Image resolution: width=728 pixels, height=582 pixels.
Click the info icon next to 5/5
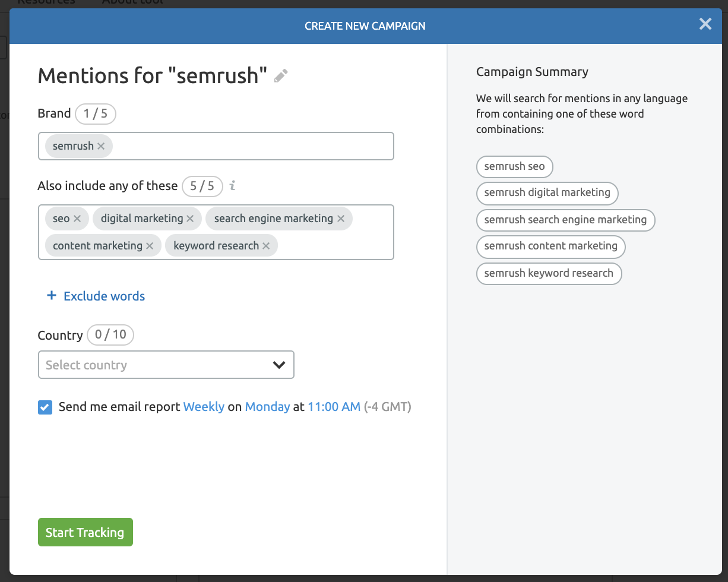coord(232,186)
